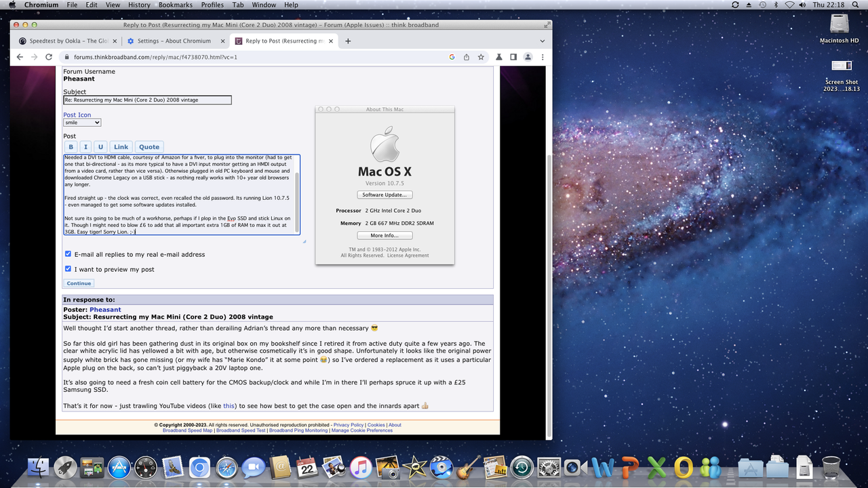This screenshot has width=868, height=488.
Task: Launch Launchpad from the dock
Action: coord(65,467)
